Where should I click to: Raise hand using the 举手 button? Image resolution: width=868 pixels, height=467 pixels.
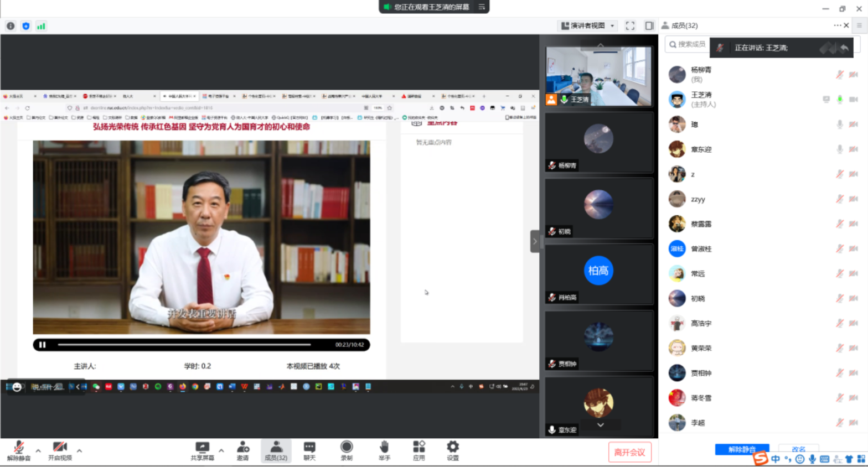(384, 450)
